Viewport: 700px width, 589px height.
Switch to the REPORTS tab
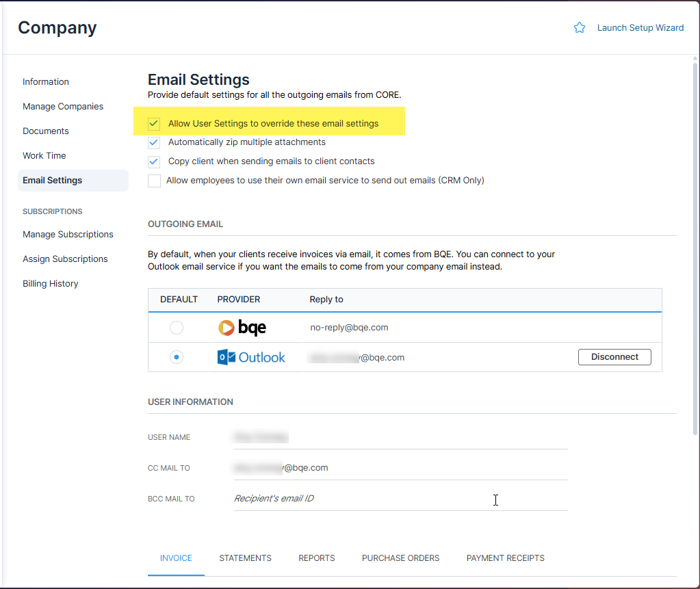tap(317, 558)
